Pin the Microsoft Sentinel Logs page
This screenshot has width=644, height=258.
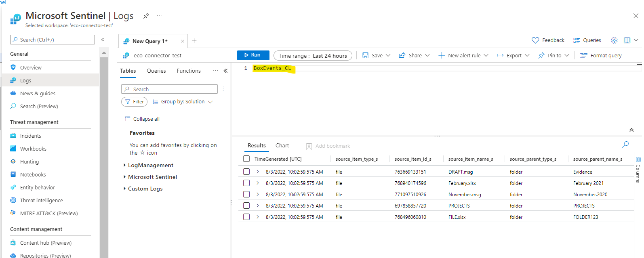146,16
